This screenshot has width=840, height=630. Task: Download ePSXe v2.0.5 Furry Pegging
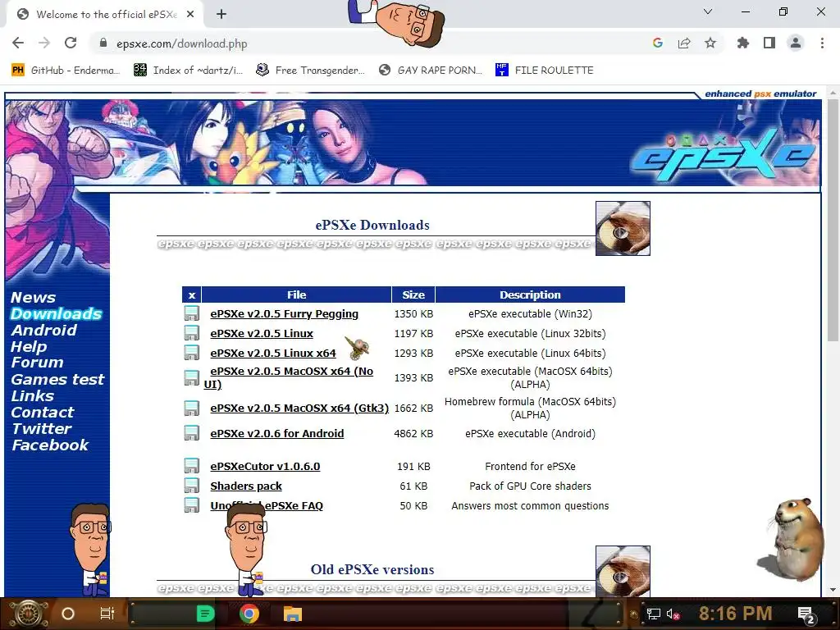pos(284,314)
